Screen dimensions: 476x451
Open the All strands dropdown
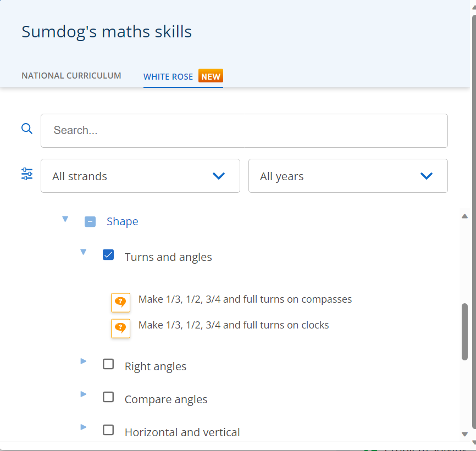140,176
